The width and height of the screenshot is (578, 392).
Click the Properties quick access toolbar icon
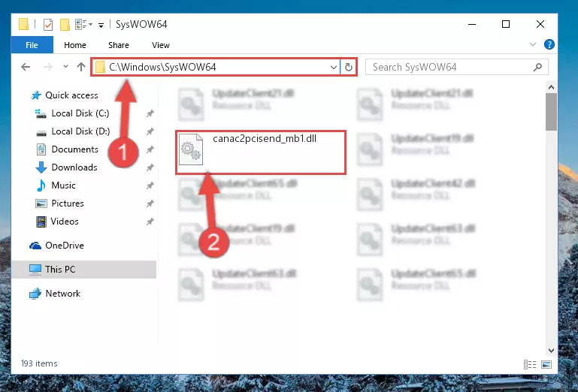(x=48, y=25)
